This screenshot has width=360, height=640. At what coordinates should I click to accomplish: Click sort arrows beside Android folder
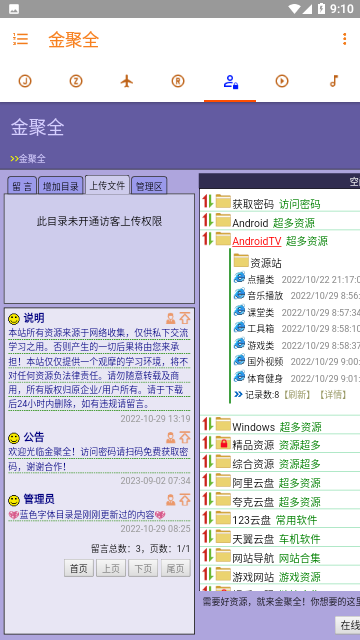[x=208, y=220]
